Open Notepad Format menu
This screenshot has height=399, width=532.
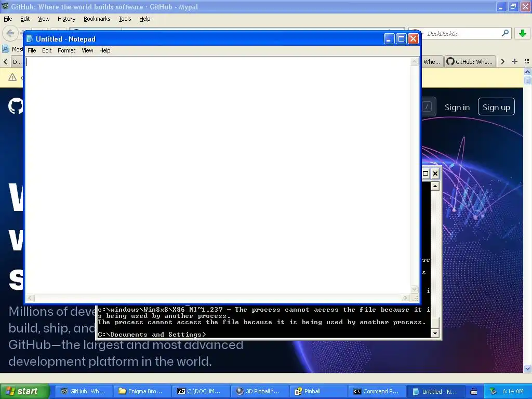[x=66, y=50]
